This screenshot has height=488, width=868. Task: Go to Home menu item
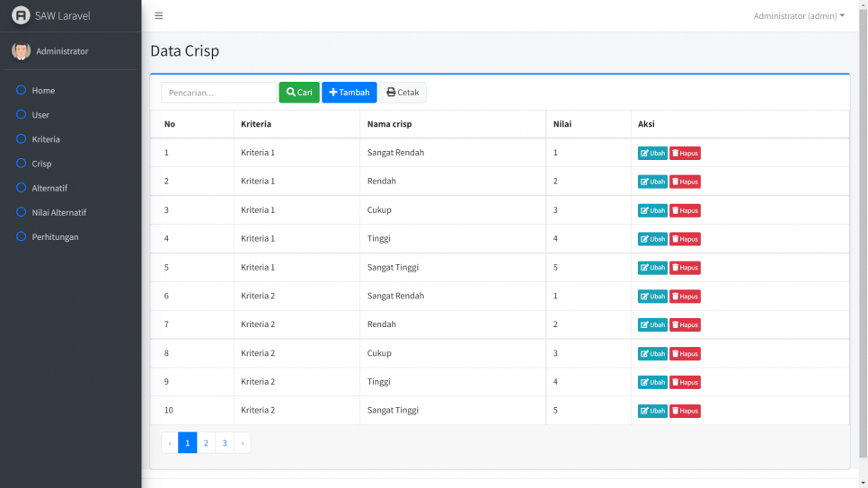70,90
